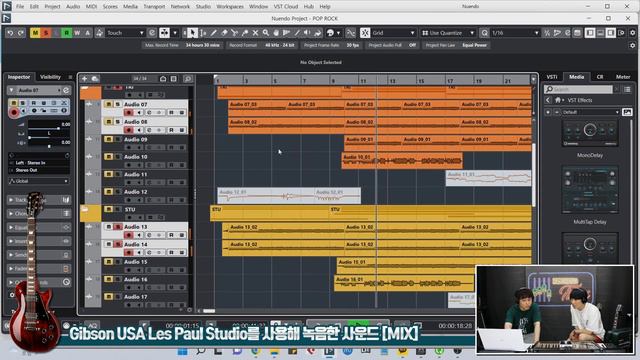640x360 pixels.
Task: Open the Grid snap type dropdown
Action: [393, 33]
